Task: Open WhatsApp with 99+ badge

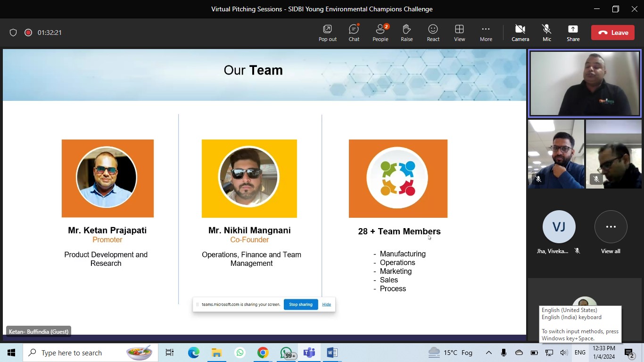Action: tap(287, 353)
